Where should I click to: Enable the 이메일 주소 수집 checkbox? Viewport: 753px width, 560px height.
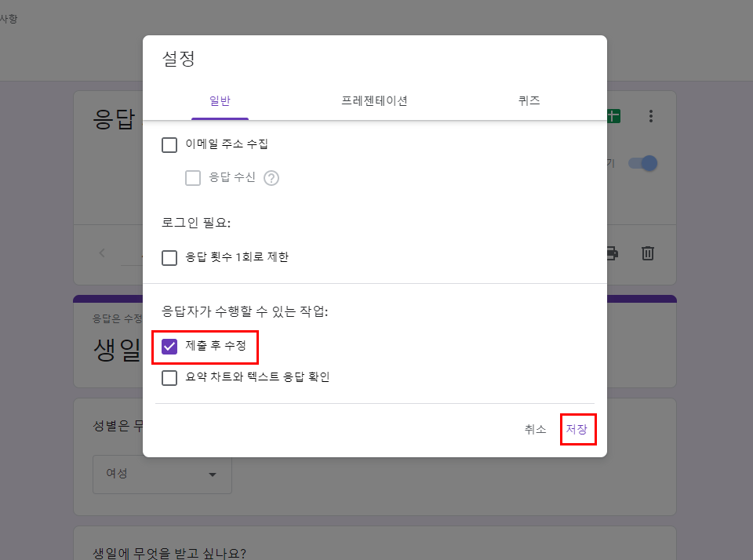coord(169,144)
